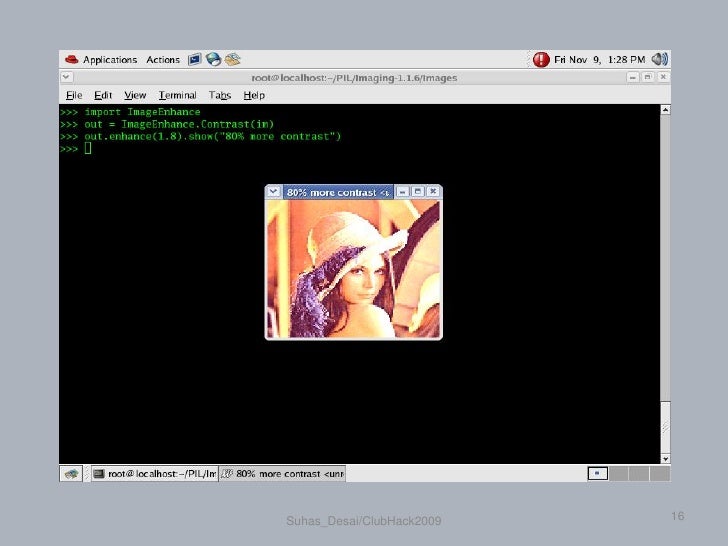Maximize the 80% more contrast window
This screenshot has height=546, width=728.
[x=418, y=192]
